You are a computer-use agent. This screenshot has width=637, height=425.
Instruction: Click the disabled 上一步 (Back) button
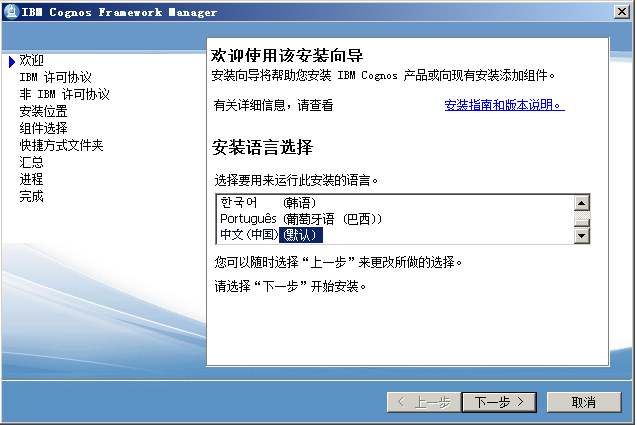424,402
